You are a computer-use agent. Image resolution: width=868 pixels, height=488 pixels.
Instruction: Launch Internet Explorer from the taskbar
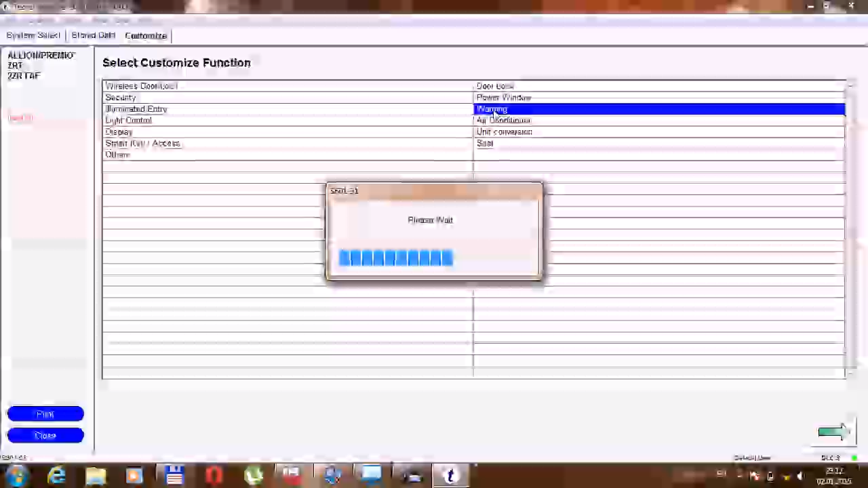57,476
